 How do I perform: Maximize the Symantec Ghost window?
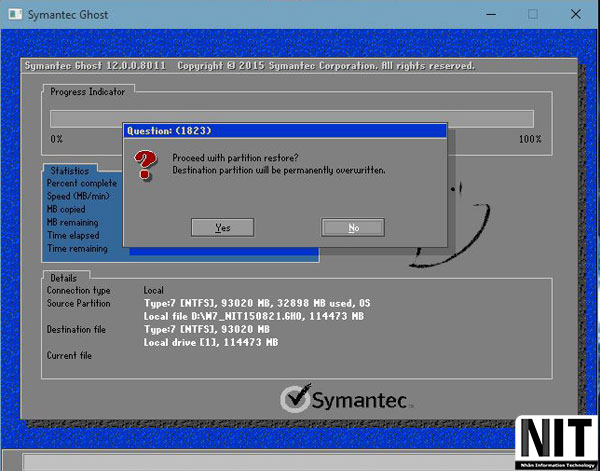[533, 15]
